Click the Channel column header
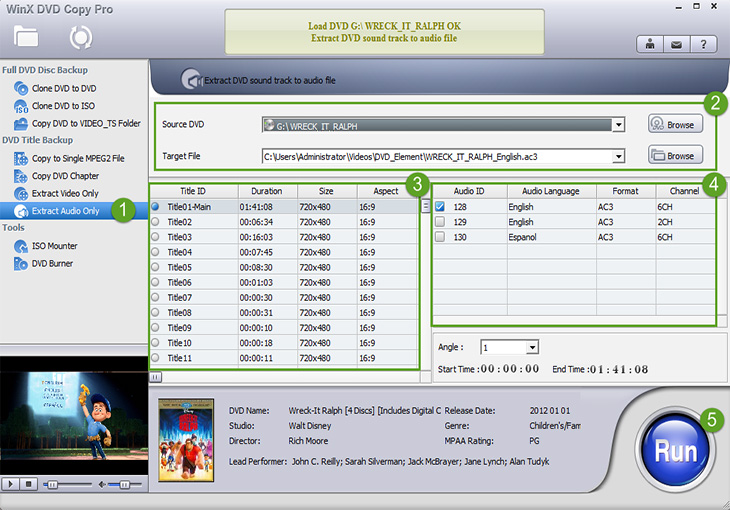This screenshot has height=510, width=730. pyautogui.click(x=684, y=191)
